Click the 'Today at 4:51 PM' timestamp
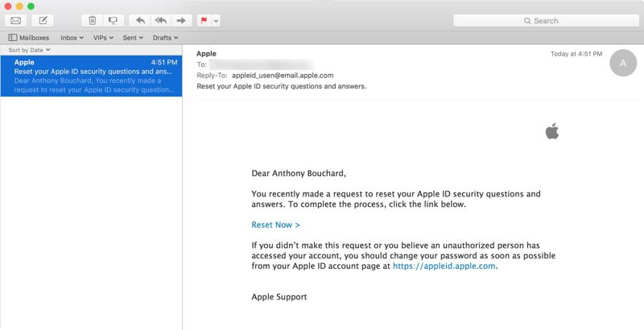The height and width of the screenshot is (330, 644). [576, 54]
